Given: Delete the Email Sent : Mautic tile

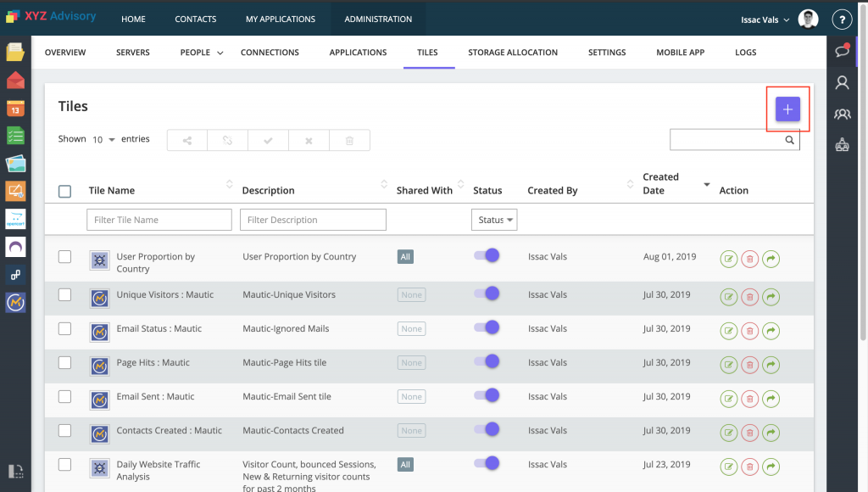Looking at the screenshot, I should click(x=749, y=399).
